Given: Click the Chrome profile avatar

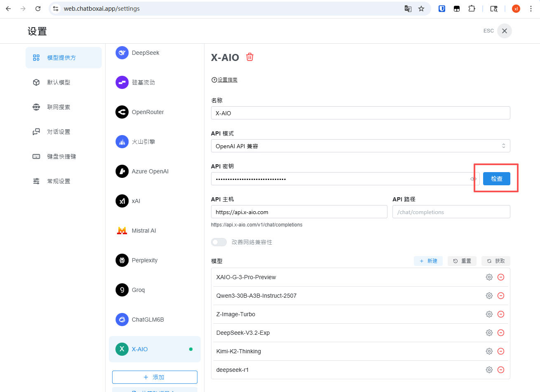Looking at the screenshot, I should tap(516, 9).
